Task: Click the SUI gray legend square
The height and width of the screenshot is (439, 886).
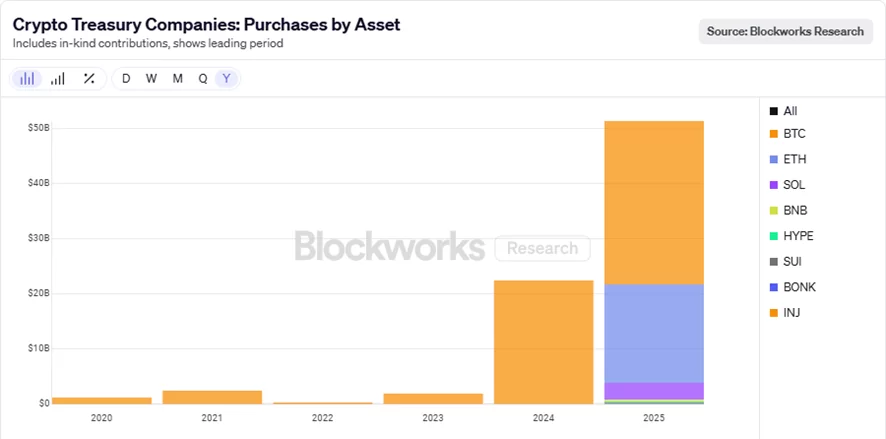Action: pos(773,262)
